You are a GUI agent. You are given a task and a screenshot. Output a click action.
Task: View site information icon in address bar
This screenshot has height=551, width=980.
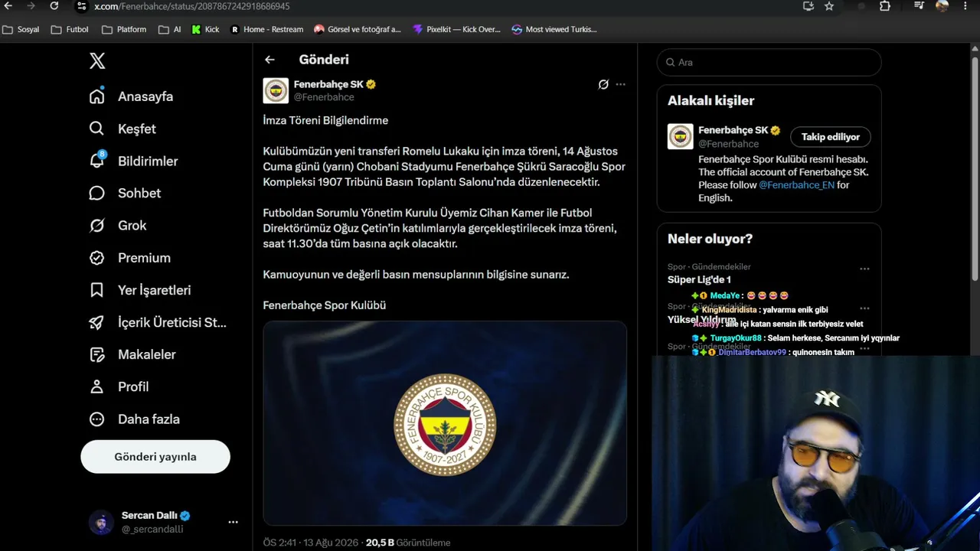(81, 6)
